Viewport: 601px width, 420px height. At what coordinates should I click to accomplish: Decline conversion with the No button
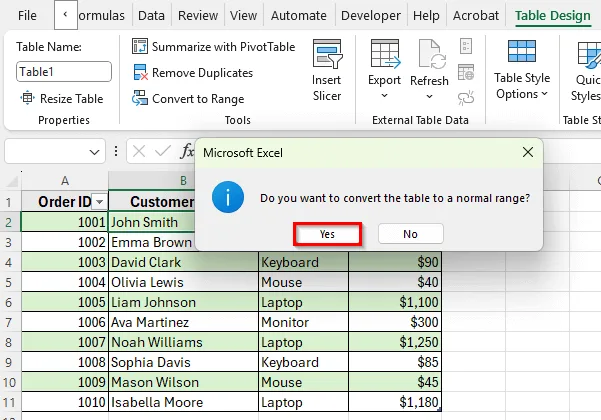411,234
